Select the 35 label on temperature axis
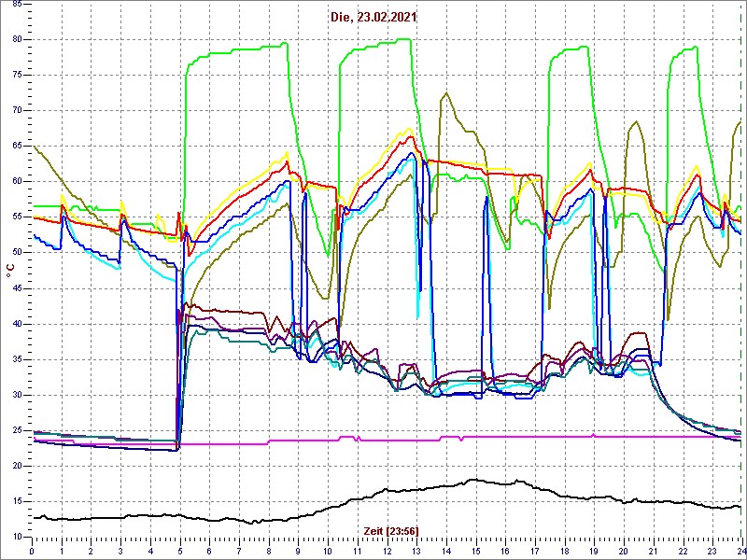The image size is (747, 560). point(17,359)
